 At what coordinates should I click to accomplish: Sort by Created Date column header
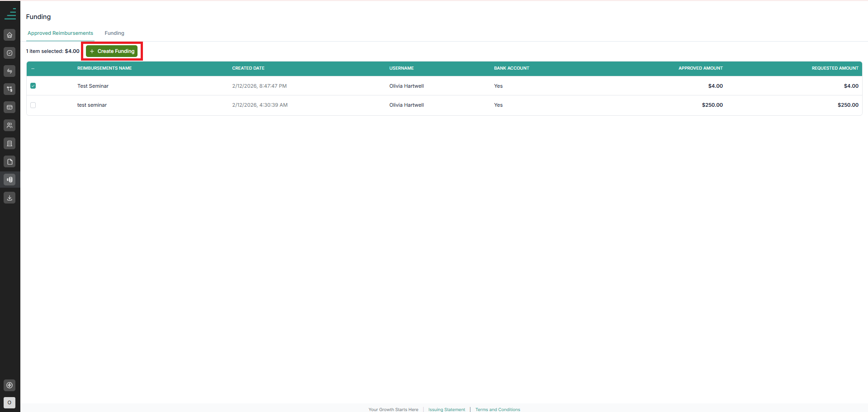[248, 68]
